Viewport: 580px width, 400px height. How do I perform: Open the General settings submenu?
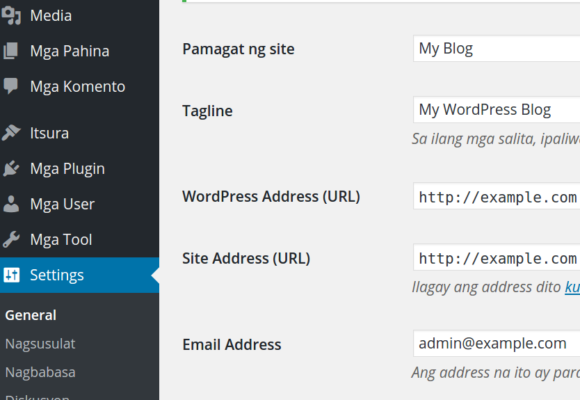click(x=31, y=315)
